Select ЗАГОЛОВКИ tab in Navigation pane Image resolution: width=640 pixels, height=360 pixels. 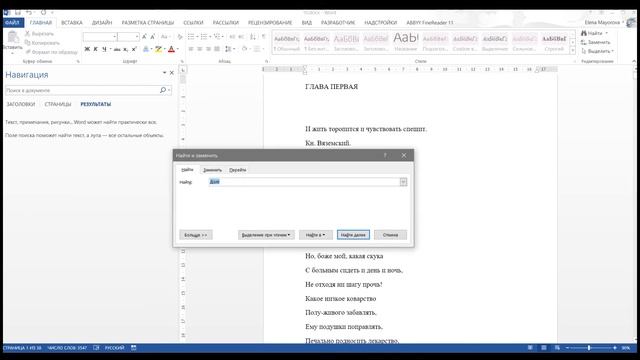21,104
